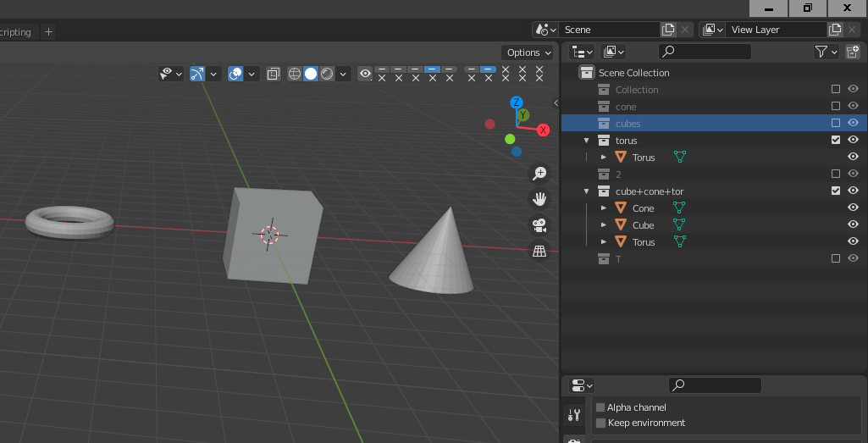Viewport: 868px width, 443px height.
Task: Toggle viewport gizmos icon
Action: (197, 74)
